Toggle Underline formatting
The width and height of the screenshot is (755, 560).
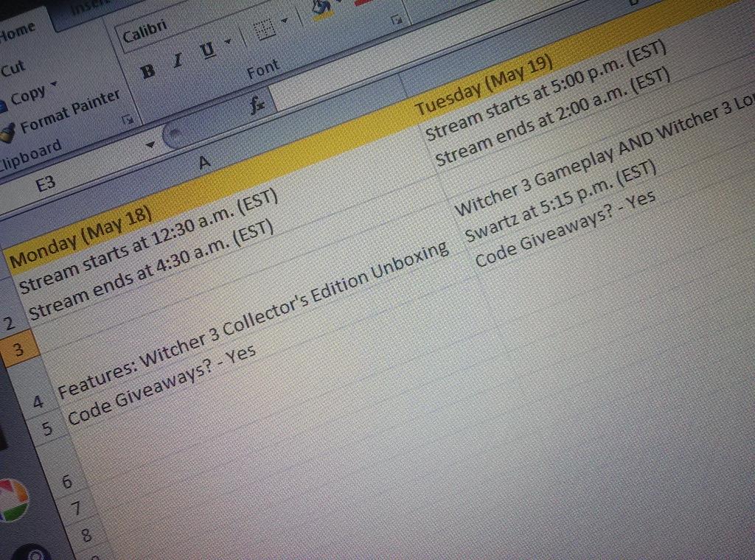[x=207, y=50]
